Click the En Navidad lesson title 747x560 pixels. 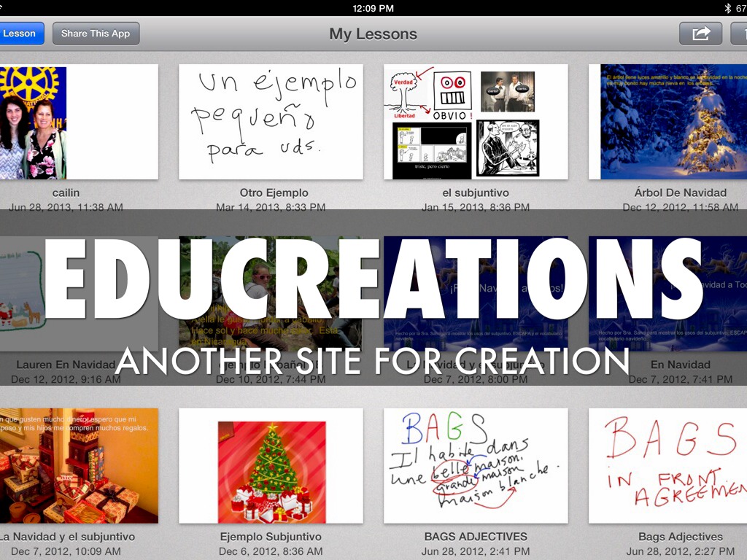pyautogui.click(x=680, y=365)
